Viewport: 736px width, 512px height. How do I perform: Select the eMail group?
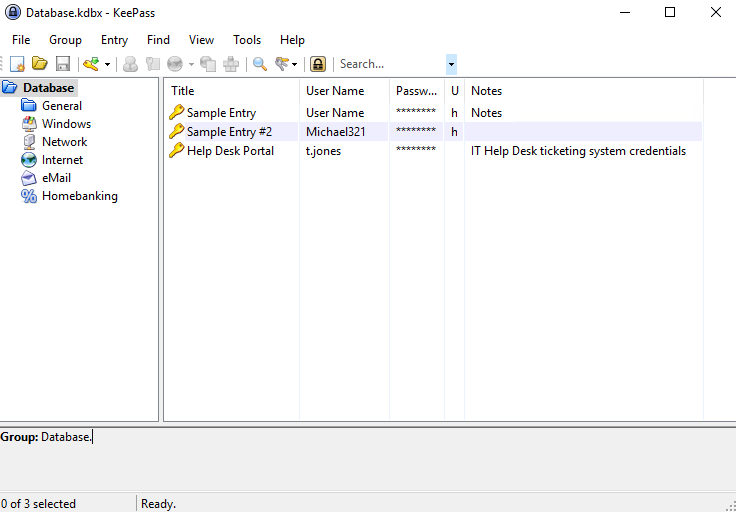[x=56, y=178]
